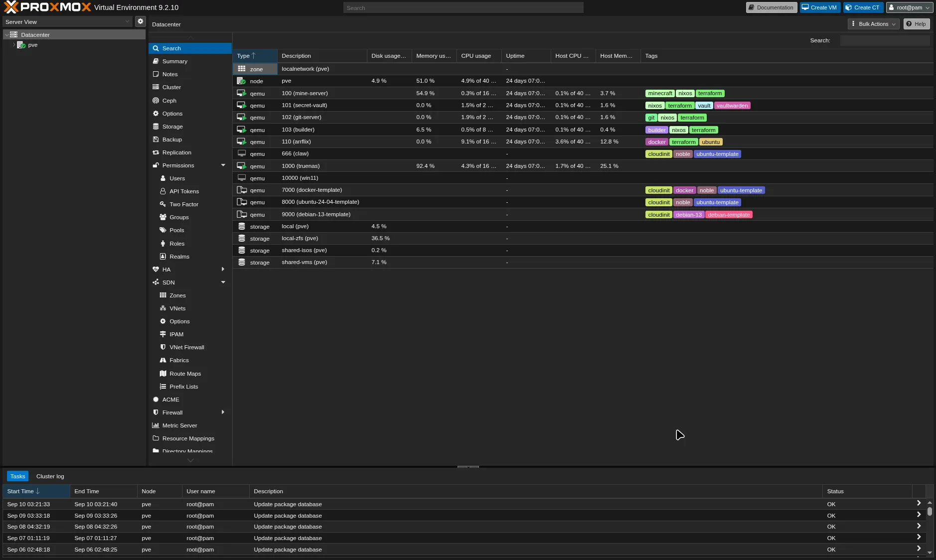936x560 pixels.
Task: Open the ACME menu item
Action: point(190,400)
